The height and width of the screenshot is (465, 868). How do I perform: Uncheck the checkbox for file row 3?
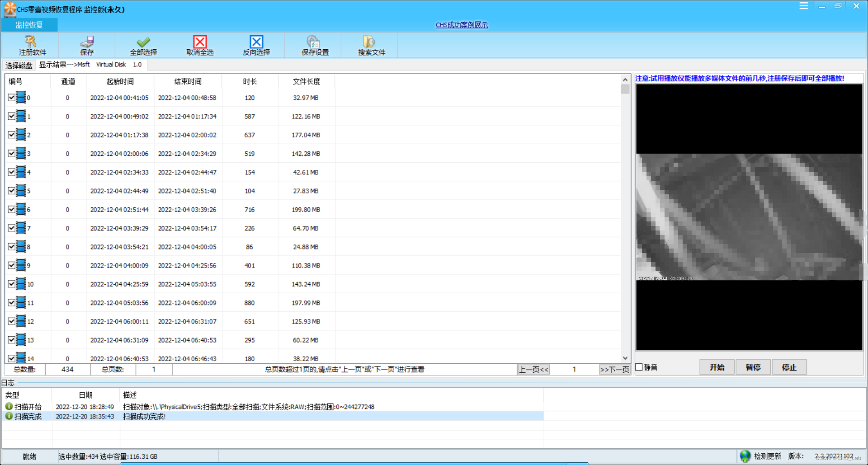tap(11, 153)
